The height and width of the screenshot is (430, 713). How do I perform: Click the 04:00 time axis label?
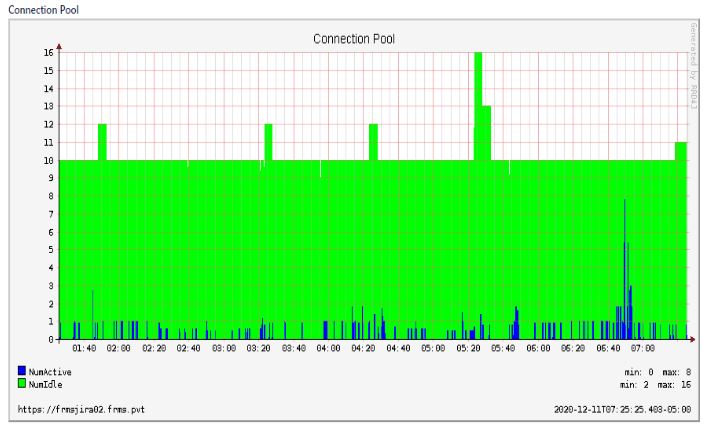point(329,348)
